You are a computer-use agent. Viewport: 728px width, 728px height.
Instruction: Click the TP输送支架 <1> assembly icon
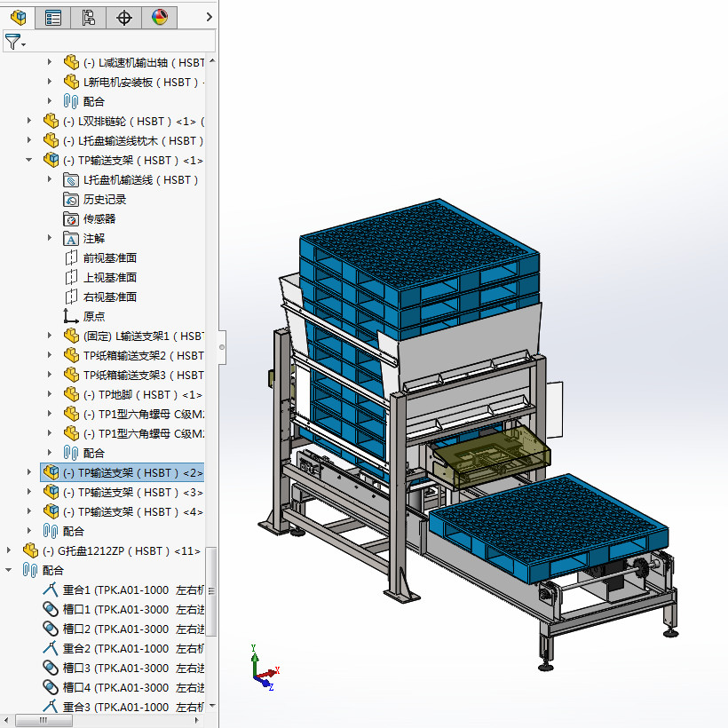(x=51, y=160)
